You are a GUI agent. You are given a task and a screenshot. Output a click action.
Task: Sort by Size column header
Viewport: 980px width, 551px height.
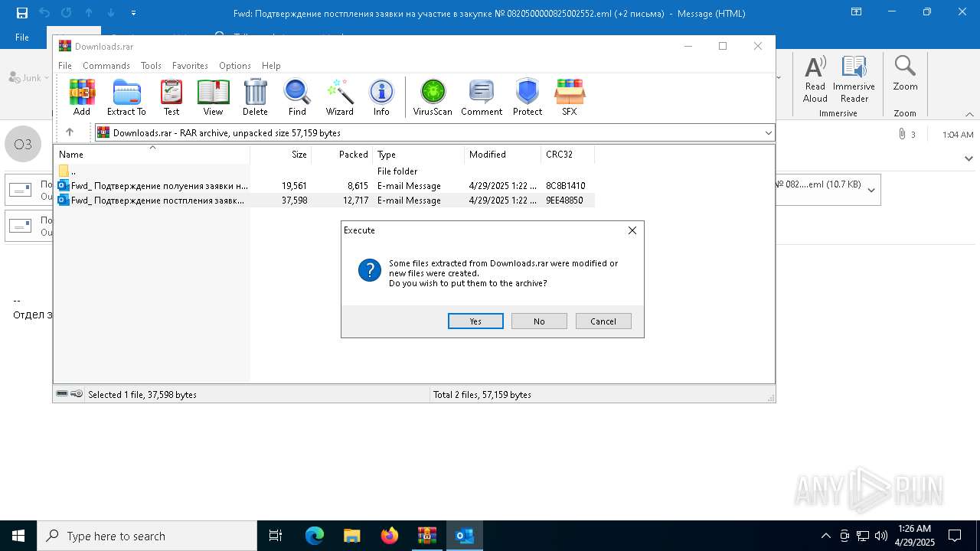pos(281,154)
